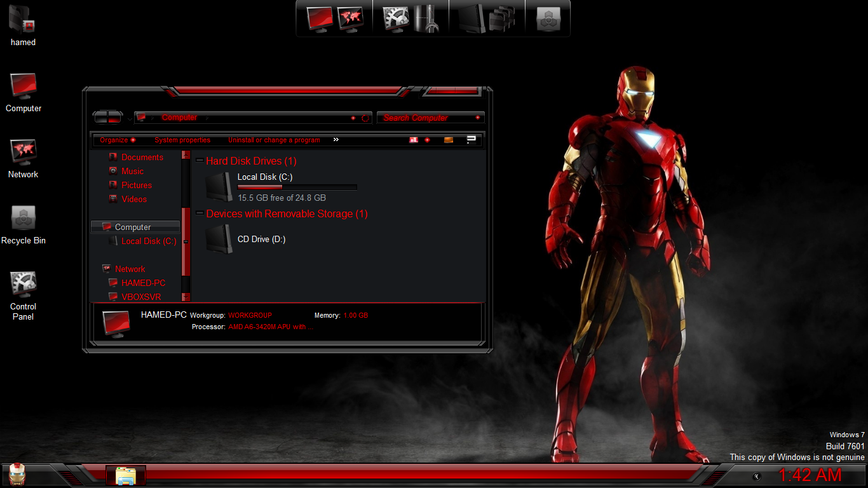Viewport: 868px width, 488px height.
Task: Click the Hard Disk Drives (1) group header
Action: [x=251, y=161]
